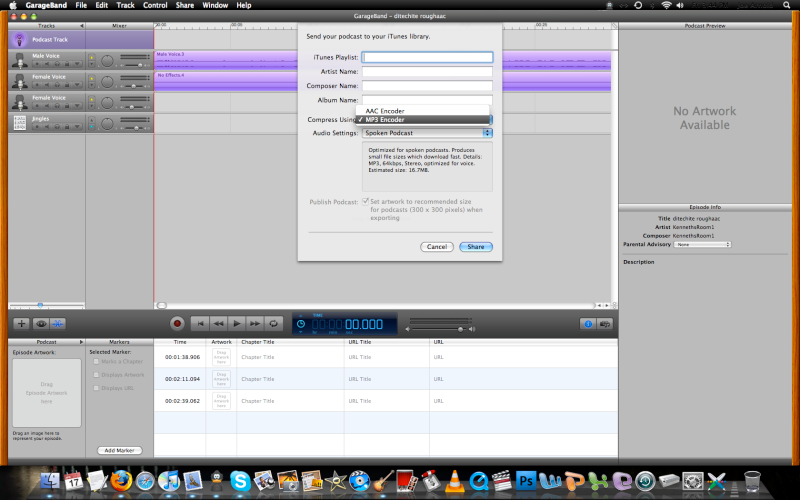The image size is (800, 500).
Task: Click the Add Marker button
Action: click(119, 451)
